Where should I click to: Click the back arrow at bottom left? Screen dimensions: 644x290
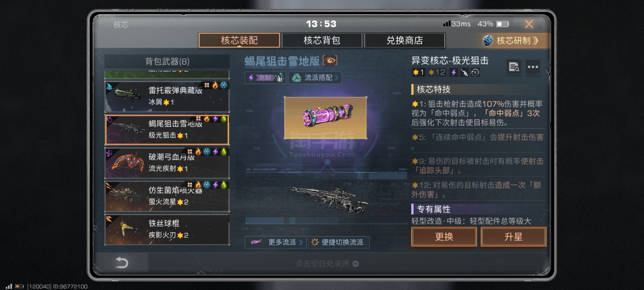[122, 263]
